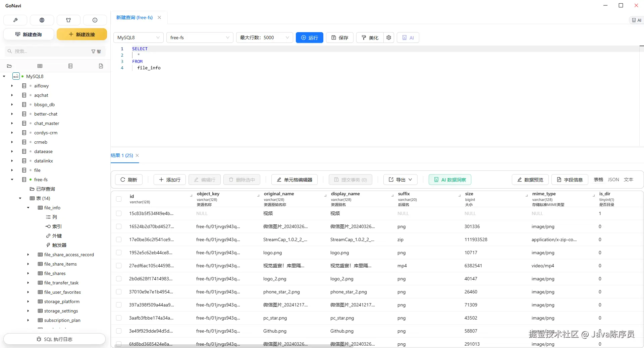
Task: Click the 保存 save button
Action: 340,38
